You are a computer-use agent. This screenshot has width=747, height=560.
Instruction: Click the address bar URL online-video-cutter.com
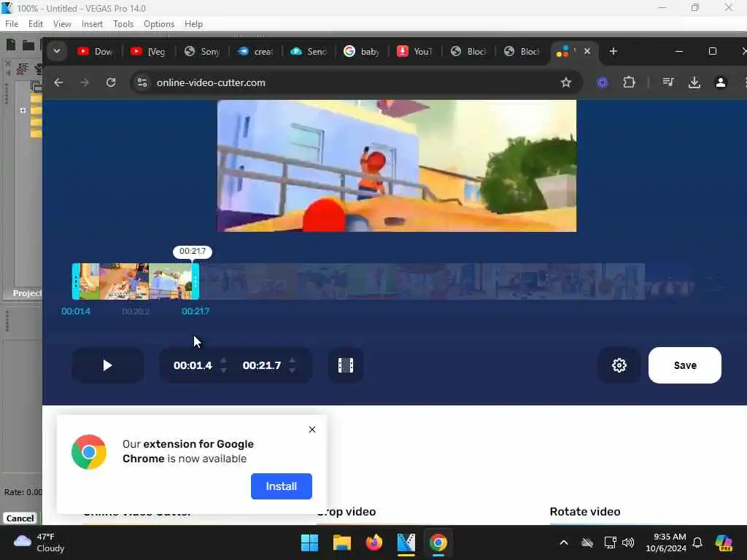tap(211, 82)
